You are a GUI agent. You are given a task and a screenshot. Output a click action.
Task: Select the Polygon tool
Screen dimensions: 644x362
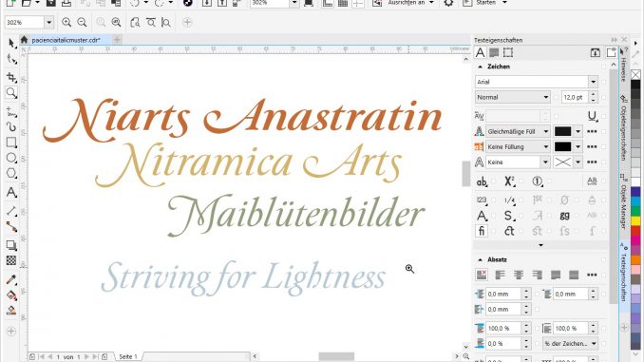11,173
